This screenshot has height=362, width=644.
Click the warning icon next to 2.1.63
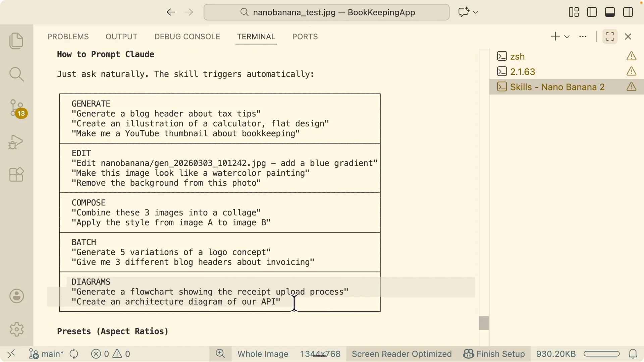[632, 71]
